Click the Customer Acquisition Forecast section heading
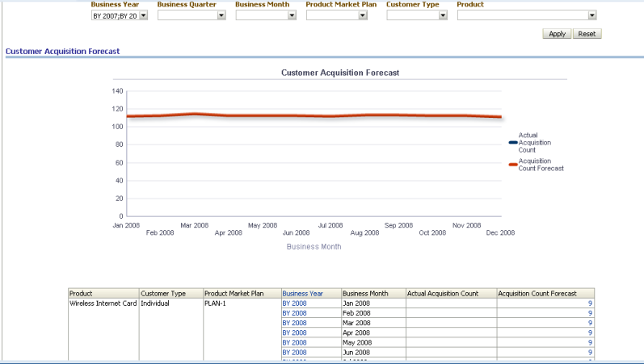 (62, 52)
